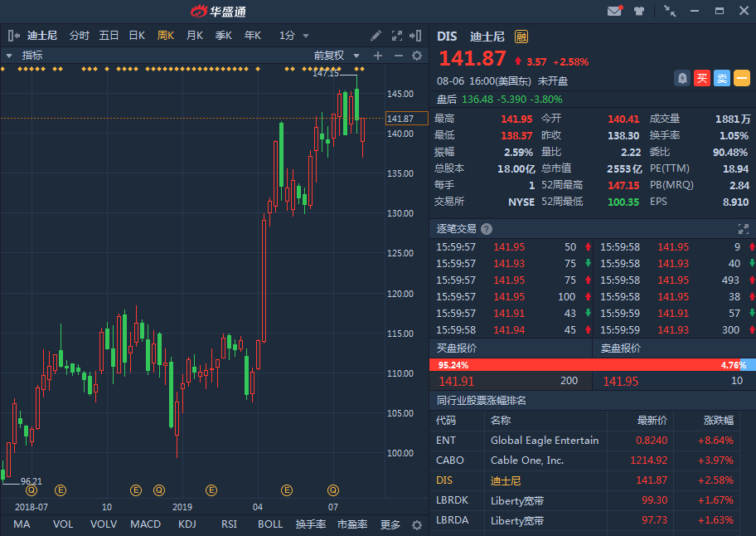Image resolution: width=756 pixels, height=536 pixels.
Task: Toggle the 换手率 indicator
Action: (x=311, y=524)
